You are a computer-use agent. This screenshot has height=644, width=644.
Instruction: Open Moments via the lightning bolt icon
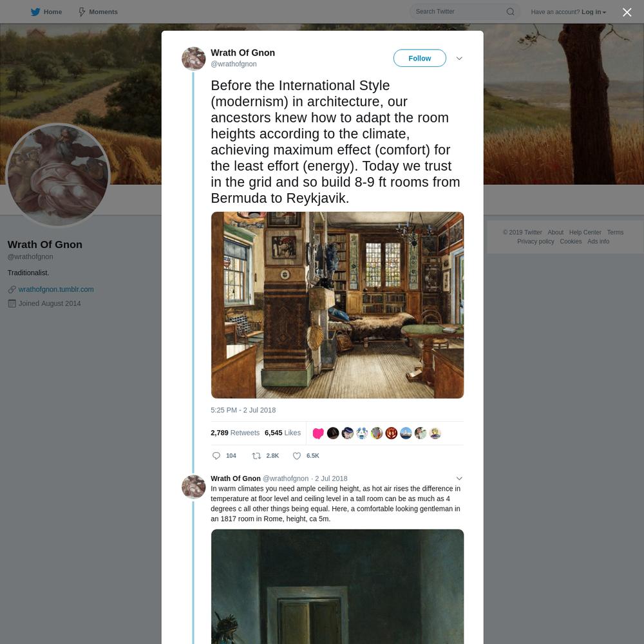click(82, 12)
